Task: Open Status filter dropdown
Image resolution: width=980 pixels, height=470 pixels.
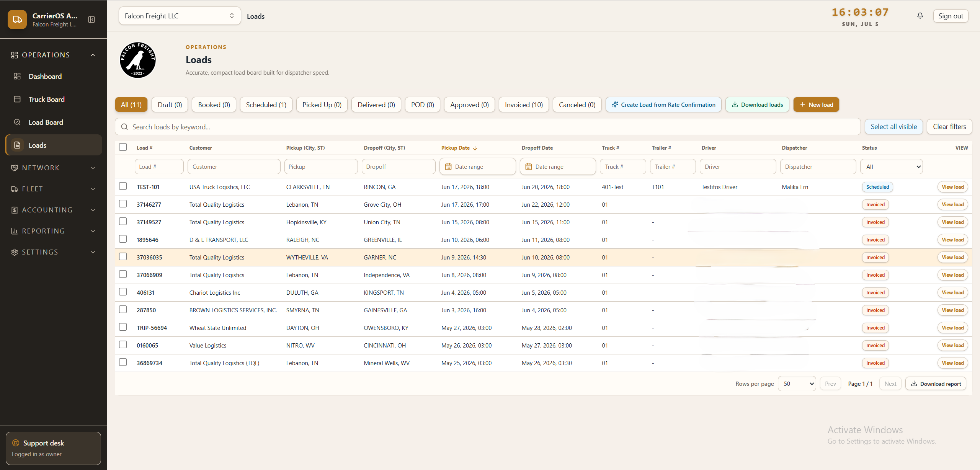Action: [x=892, y=167]
